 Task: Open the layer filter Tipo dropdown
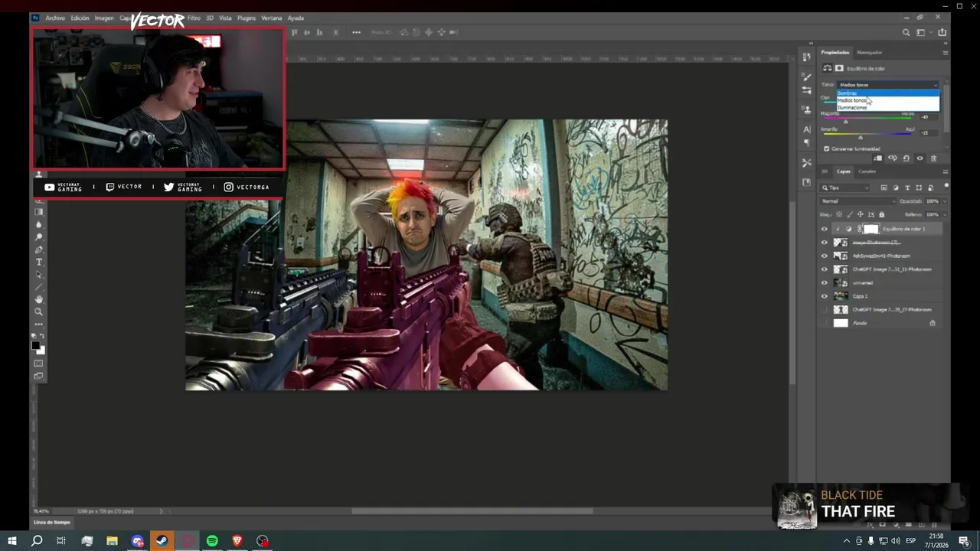pyautogui.click(x=846, y=187)
